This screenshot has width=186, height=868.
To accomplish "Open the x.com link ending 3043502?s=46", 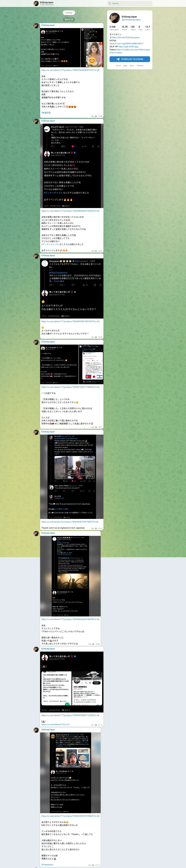I will (70, 211).
